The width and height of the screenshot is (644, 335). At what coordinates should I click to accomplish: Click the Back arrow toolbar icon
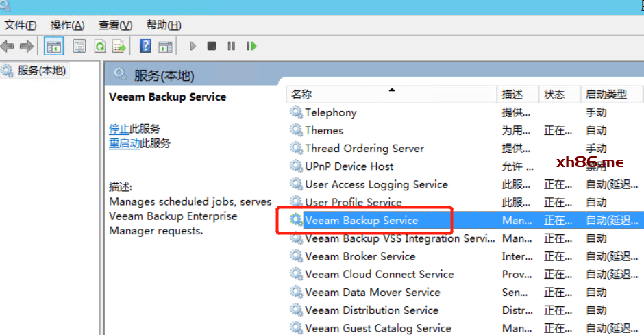(x=8, y=46)
